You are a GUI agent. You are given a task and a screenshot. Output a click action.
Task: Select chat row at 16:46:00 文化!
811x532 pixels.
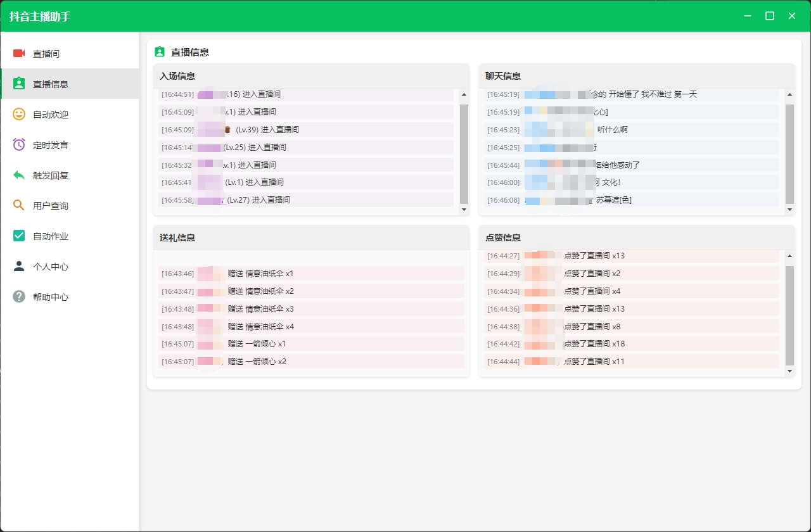(x=632, y=182)
